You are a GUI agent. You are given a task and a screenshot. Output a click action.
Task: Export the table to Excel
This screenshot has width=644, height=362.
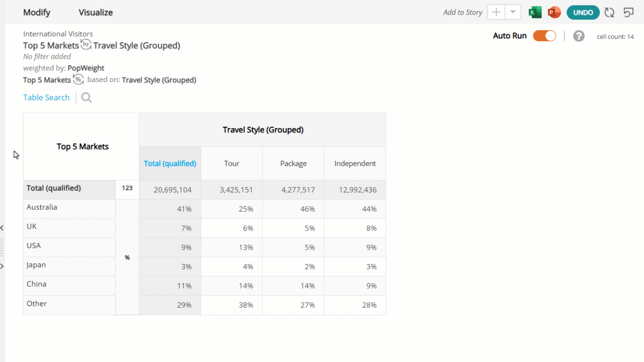[535, 13]
